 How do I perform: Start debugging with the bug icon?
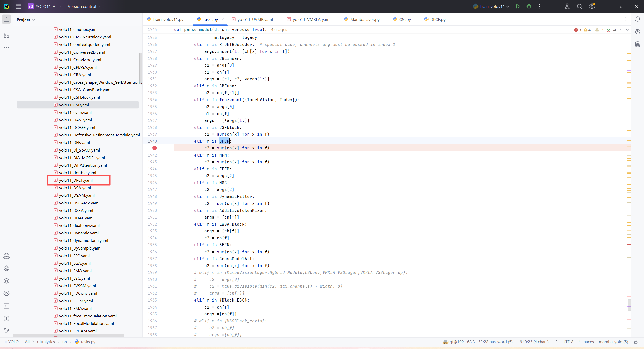point(529,6)
